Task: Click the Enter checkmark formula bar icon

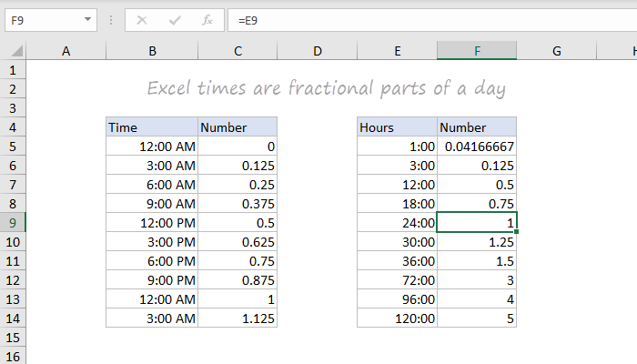Action: point(175,20)
